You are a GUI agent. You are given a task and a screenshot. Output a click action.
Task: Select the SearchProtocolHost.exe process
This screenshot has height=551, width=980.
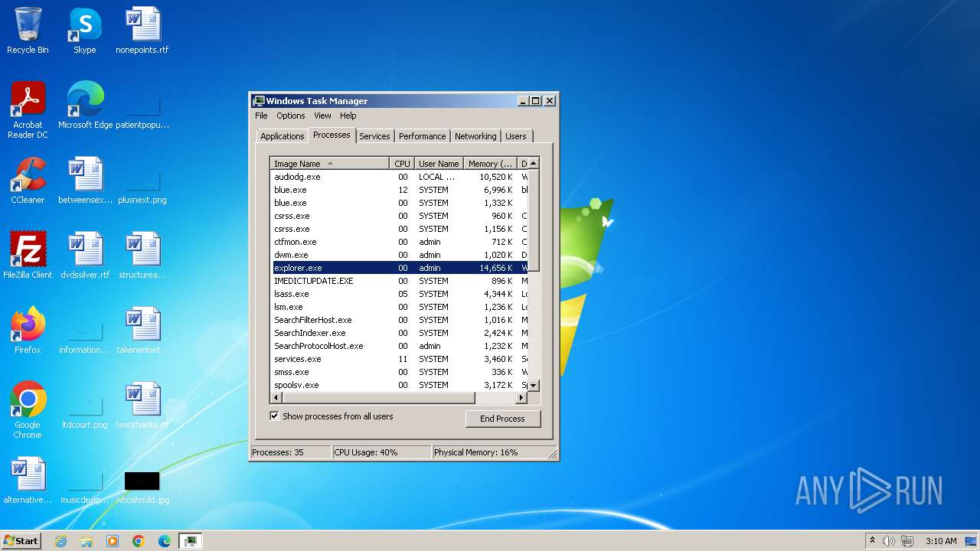400,346
